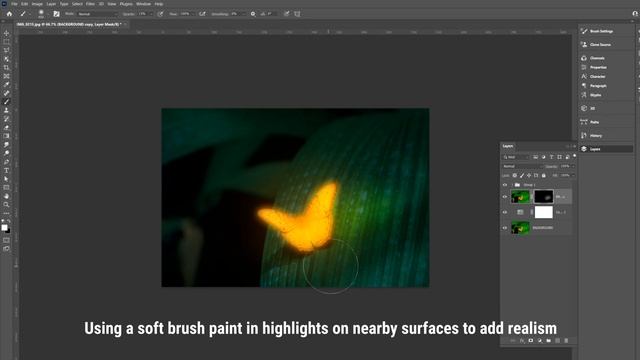The image size is (640, 360).
Task: Toggle lock all padlock icon
Action: (544, 176)
